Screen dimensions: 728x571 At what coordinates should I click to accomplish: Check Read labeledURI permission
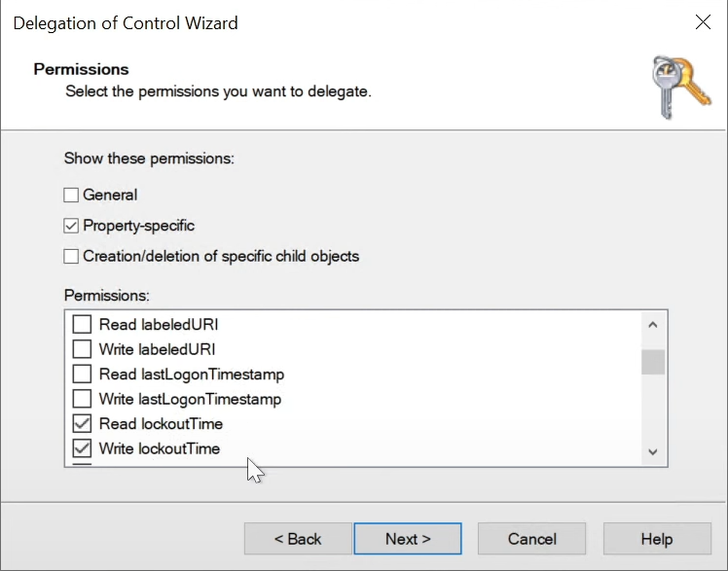[x=82, y=324]
